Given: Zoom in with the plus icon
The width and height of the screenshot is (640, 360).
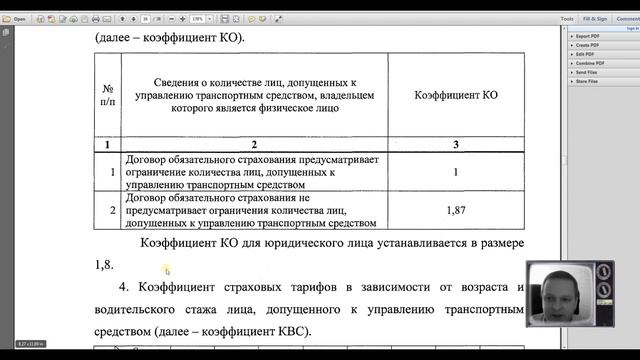Looking at the screenshot, I should (x=182, y=19).
